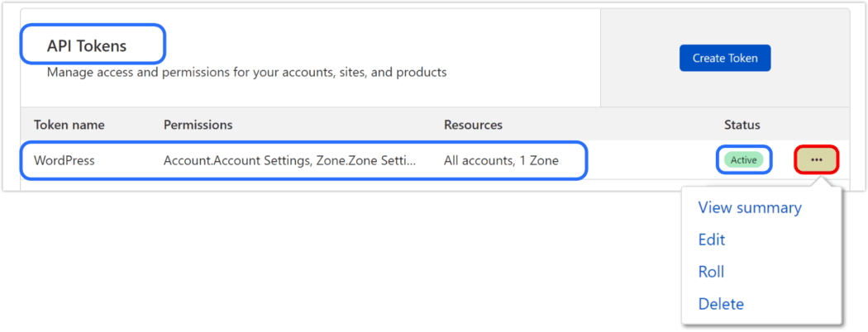Screen dimensions: 868x332
Task: Click the Resources column header
Action: pyautogui.click(x=473, y=125)
